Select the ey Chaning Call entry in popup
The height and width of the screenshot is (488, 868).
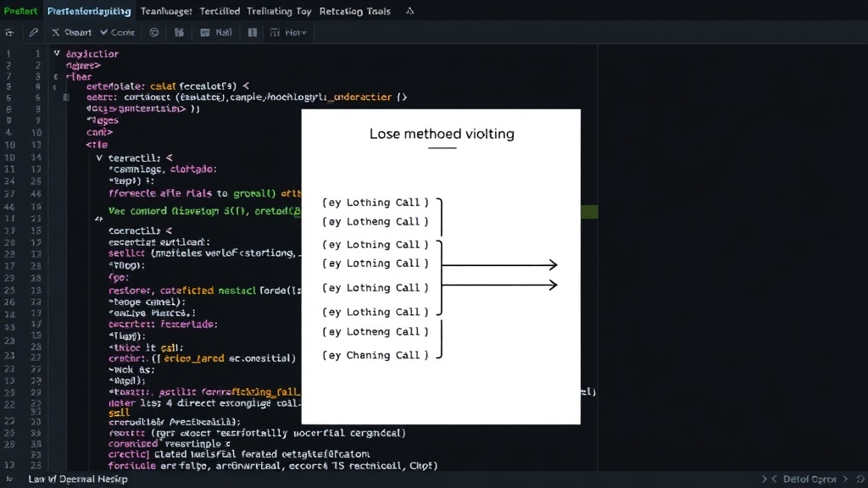376,355
